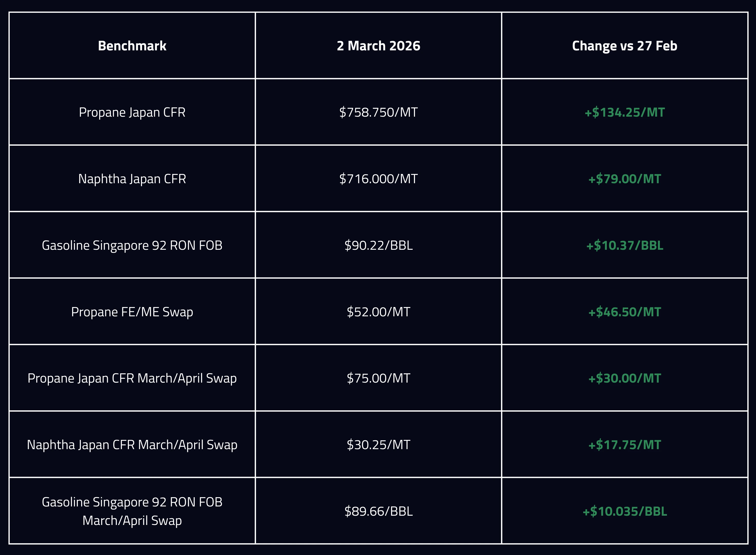756x555 pixels.
Task: Click the Change vs 27 Feb header
Action: click(625, 46)
